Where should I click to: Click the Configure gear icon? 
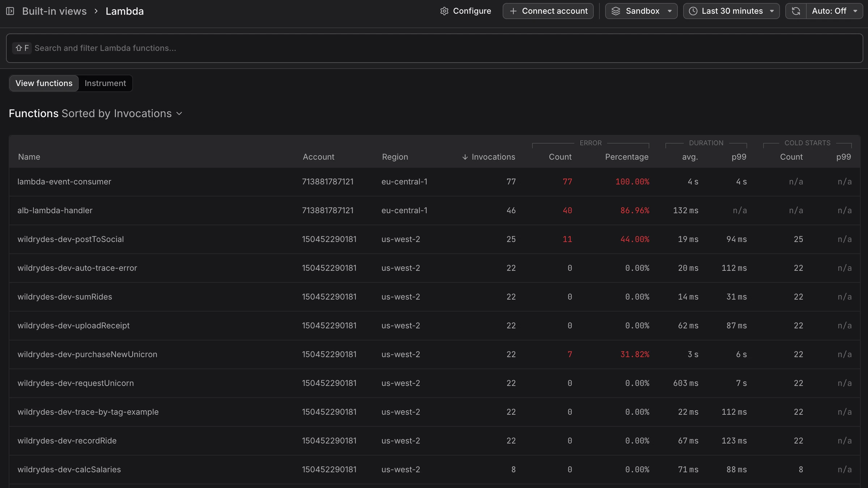point(444,11)
